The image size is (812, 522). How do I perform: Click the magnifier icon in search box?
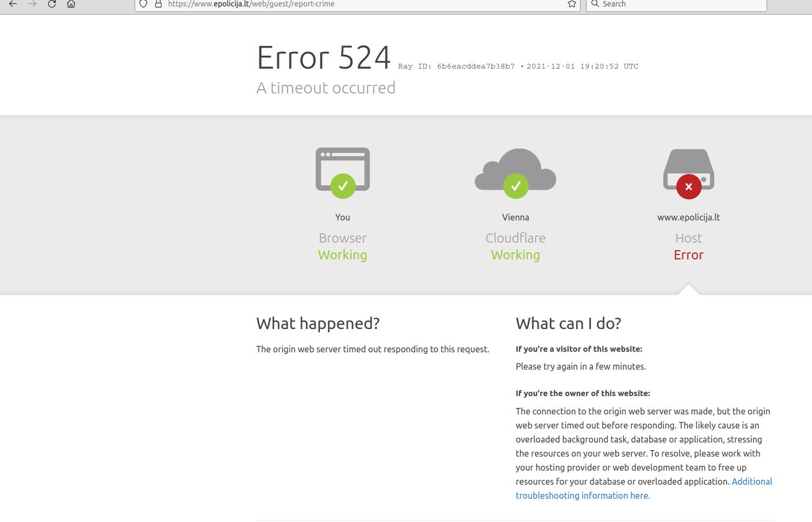pyautogui.click(x=595, y=4)
